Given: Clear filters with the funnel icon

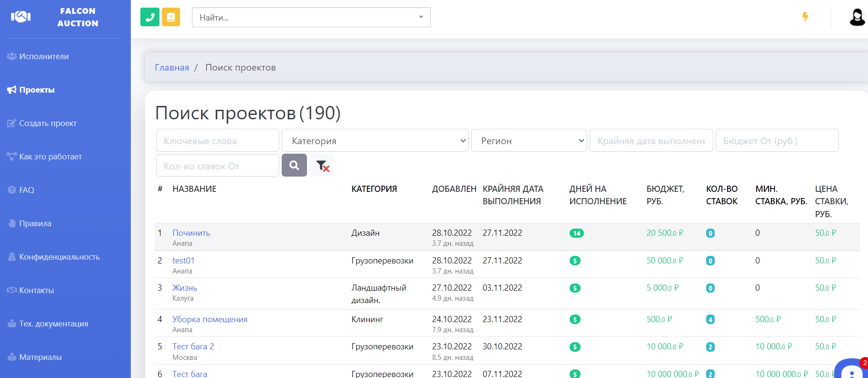Looking at the screenshot, I should pyautogui.click(x=322, y=166).
